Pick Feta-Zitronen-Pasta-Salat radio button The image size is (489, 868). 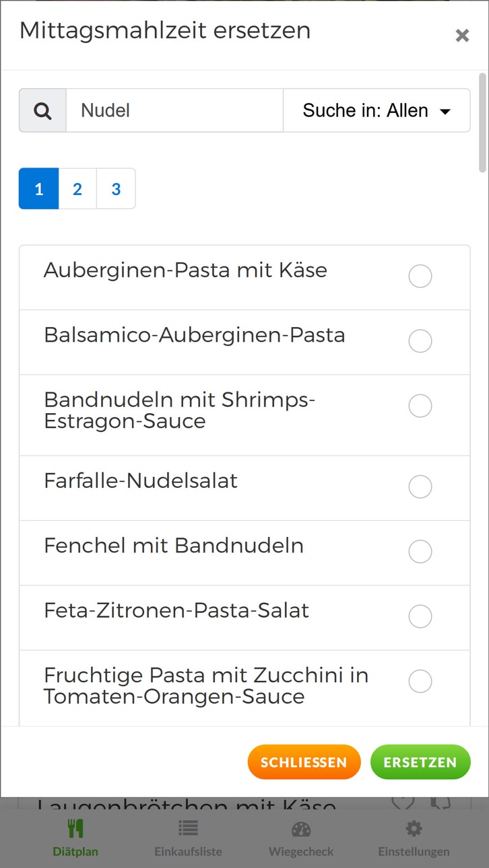tap(420, 616)
